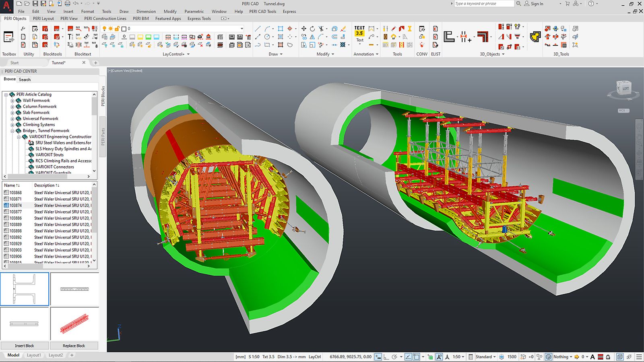Open the large Toolbox icon in ribbon
The image size is (644, 362).
8,37
